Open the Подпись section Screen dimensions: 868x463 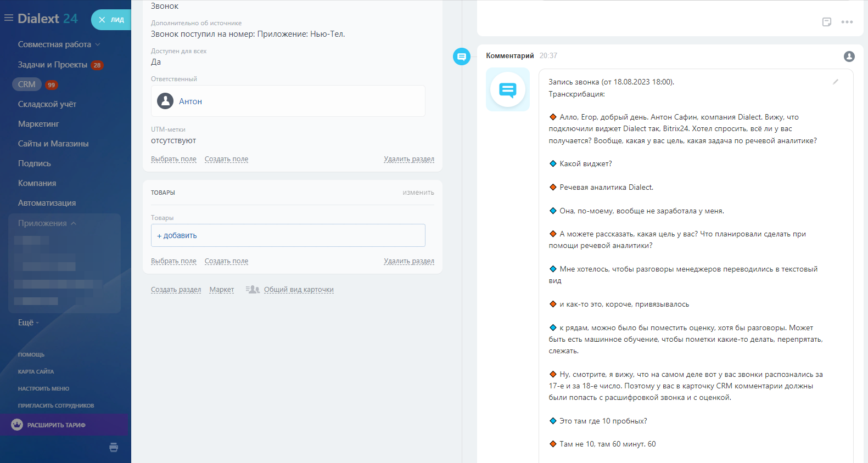click(35, 163)
